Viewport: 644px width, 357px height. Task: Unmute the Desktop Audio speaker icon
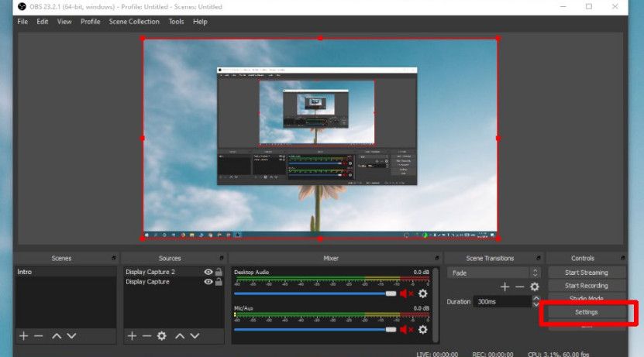406,293
